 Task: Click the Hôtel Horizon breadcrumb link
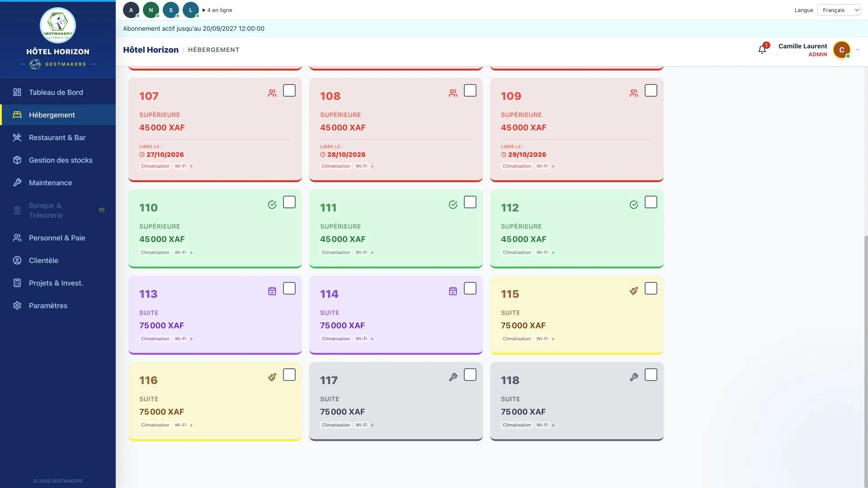click(151, 50)
